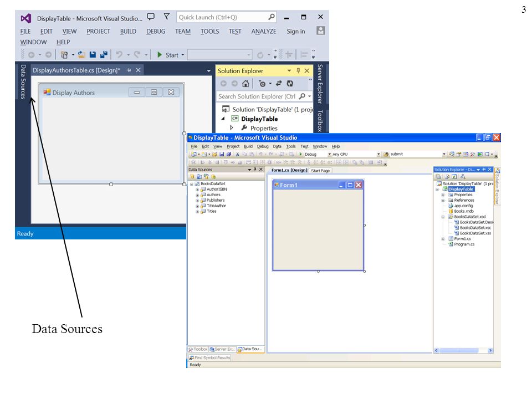532x399 pixels.
Task: Open the empty configuration combo box after Start
Action: [x=220, y=55]
